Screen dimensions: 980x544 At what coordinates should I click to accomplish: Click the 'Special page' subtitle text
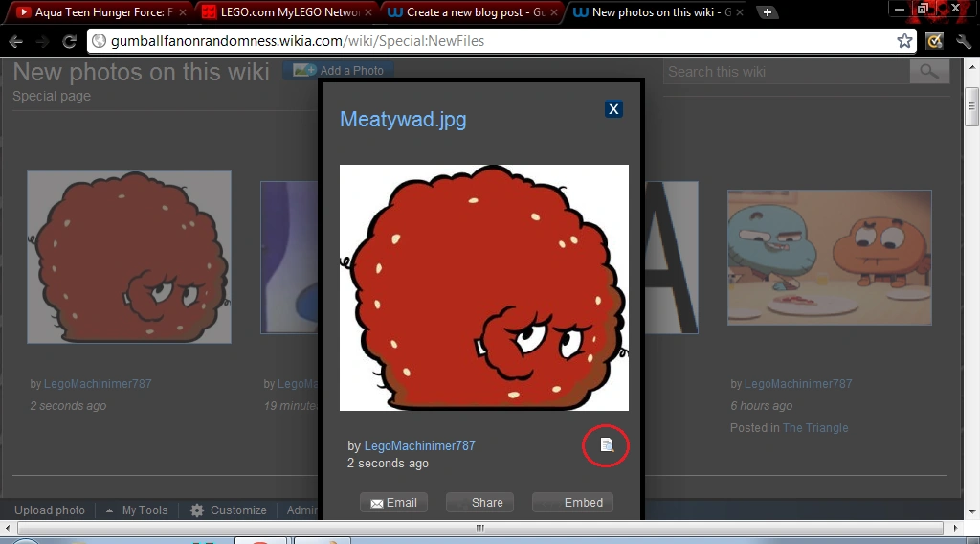point(52,97)
